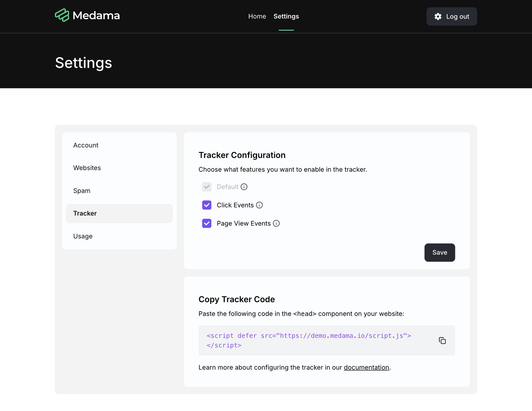Viewport: 532px width, 411px height.
Task: Click the Click Events label text
Action: tap(235, 205)
